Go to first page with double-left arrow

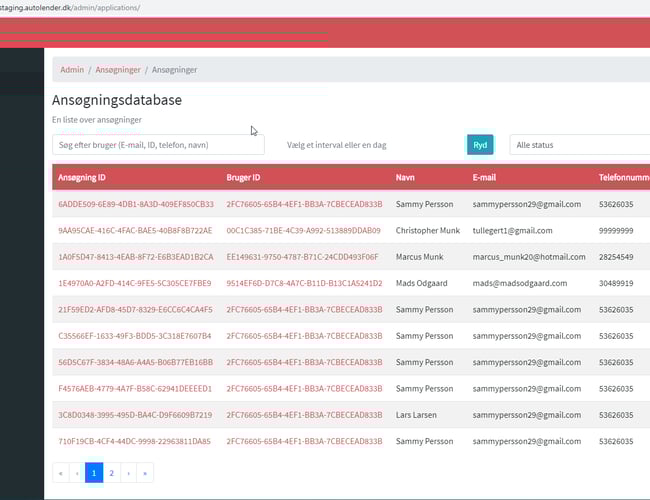[61, 473]
